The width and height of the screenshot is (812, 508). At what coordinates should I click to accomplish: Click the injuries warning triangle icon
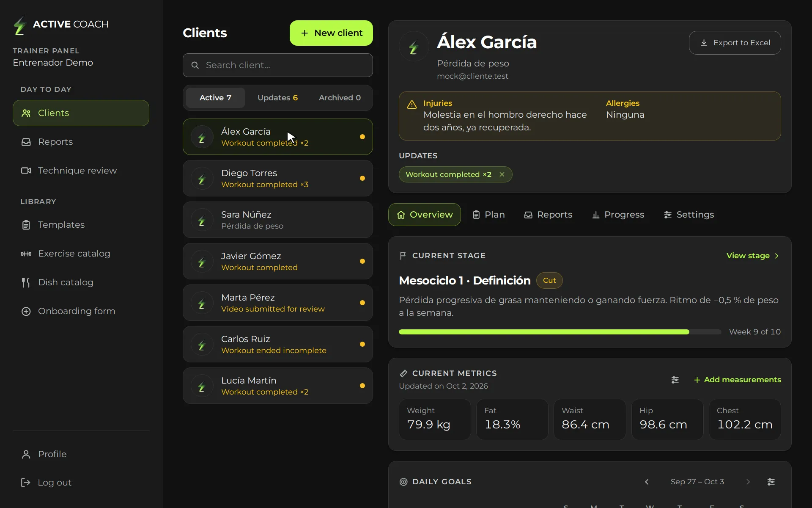coord(411,105)
